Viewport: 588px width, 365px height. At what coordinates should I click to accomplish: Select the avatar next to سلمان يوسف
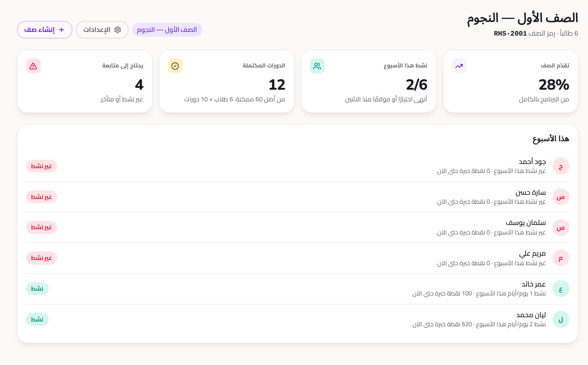(x=561, y=228)
